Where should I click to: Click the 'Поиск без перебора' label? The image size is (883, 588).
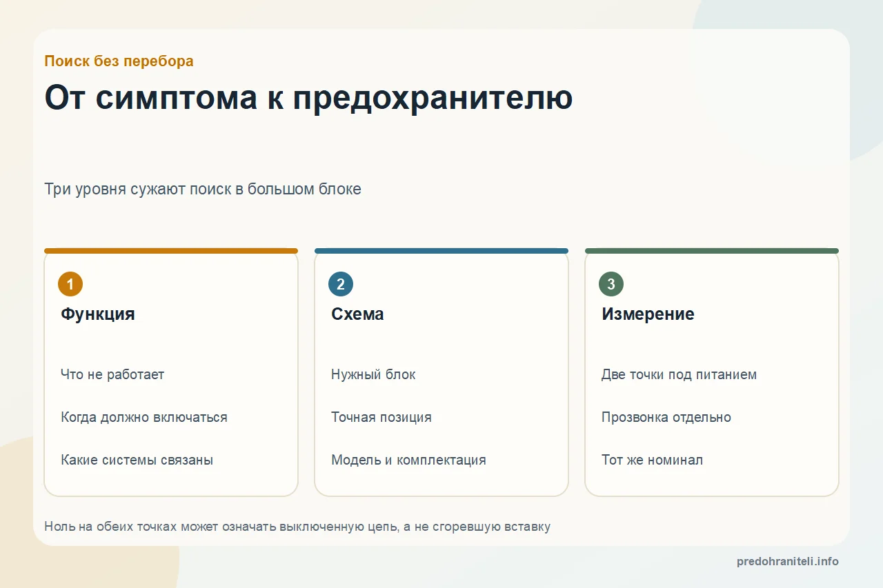119,61
